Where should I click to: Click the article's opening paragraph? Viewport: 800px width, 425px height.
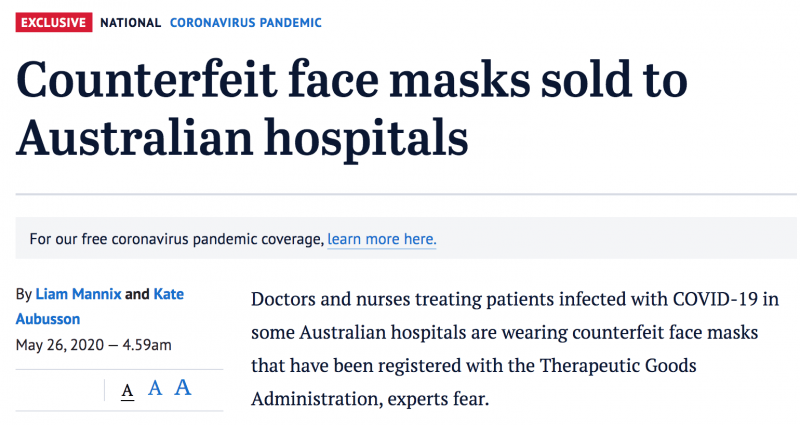tap(515, 348)
